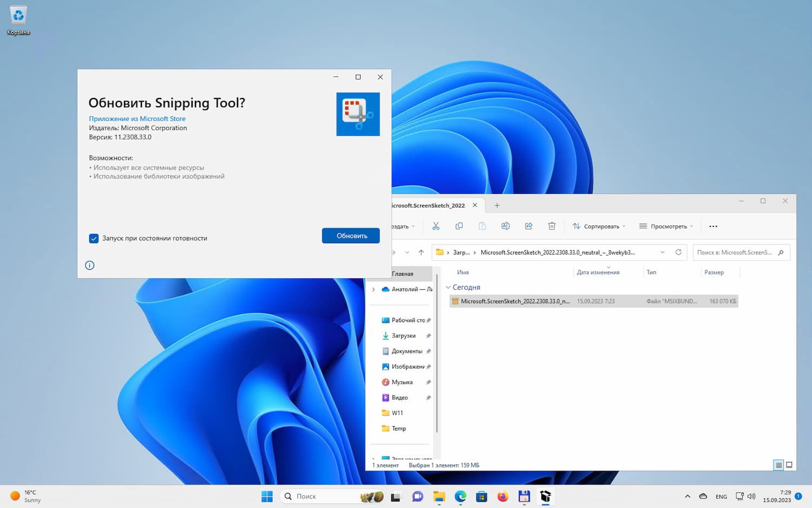This screenshot has height=508, width=812.
Task: Click the Cut scissors icon in Explorer toolbar
Action: [x=436, y=226]
